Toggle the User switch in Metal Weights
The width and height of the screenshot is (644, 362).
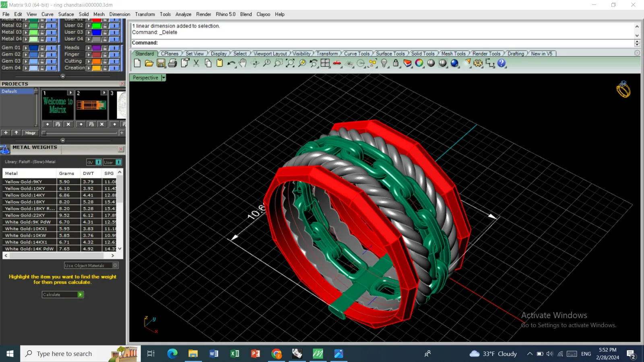[119, 162]
